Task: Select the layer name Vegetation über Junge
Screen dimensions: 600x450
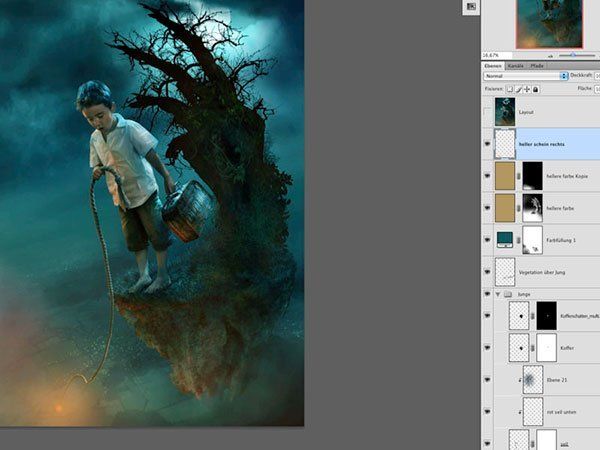Action: [x=542, y=272]
